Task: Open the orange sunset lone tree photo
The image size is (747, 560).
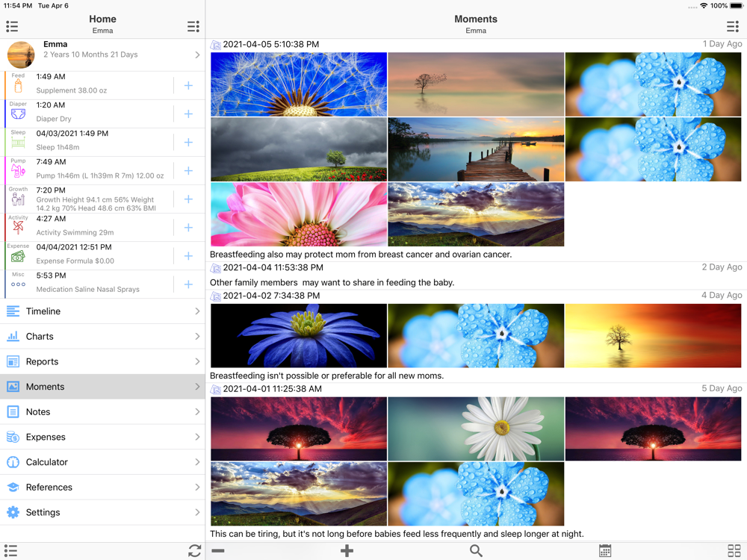Action: 653,336
